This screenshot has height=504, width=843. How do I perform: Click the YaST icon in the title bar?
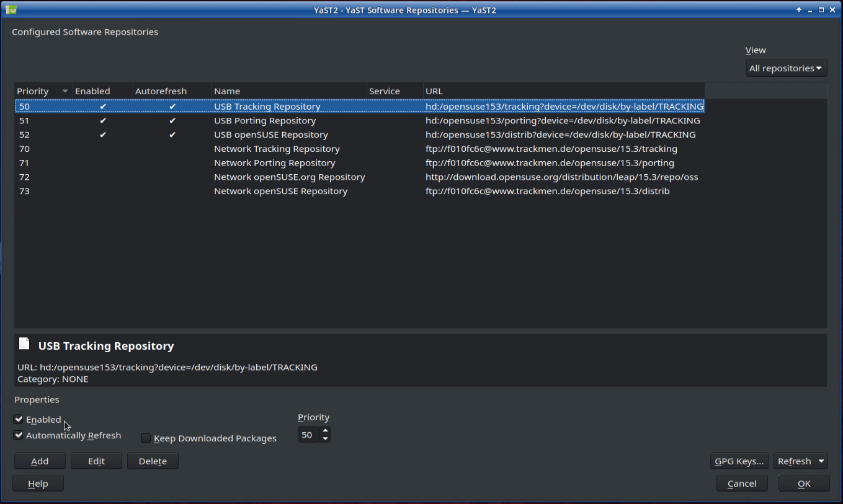click(x=11, y=9)
